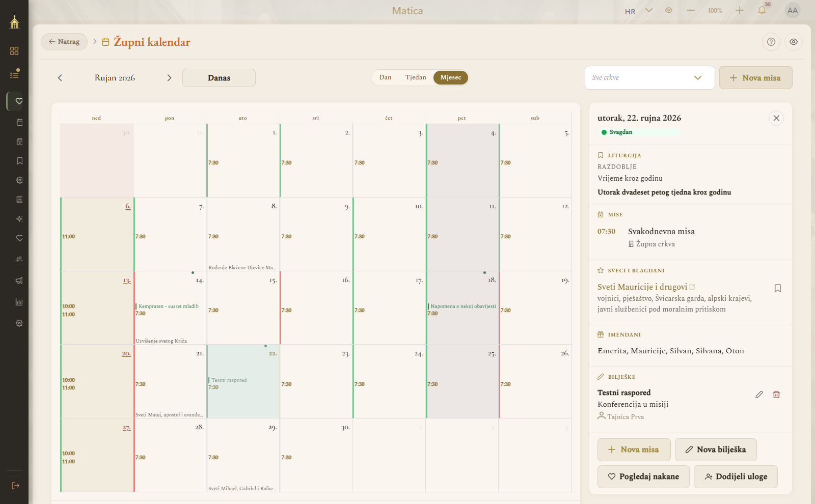Close the day details panel
The height and width of the screenshot is (504, 815).
click(776, 118)
